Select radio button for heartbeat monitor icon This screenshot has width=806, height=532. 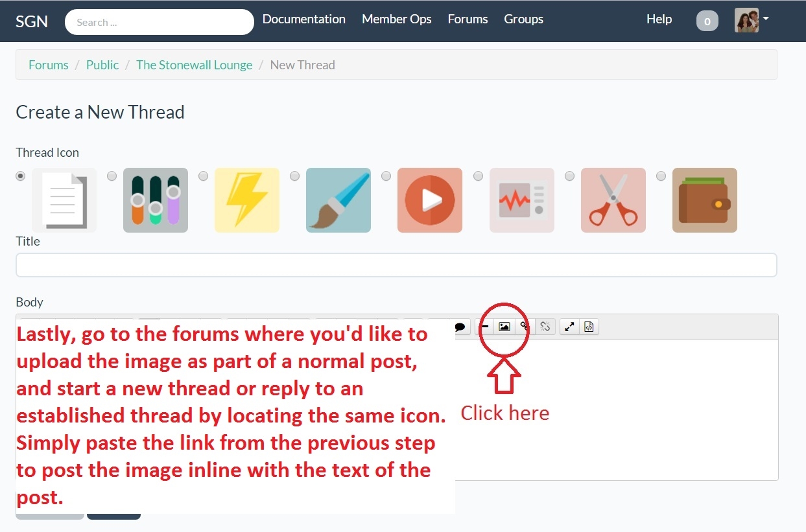pos(479,176)
